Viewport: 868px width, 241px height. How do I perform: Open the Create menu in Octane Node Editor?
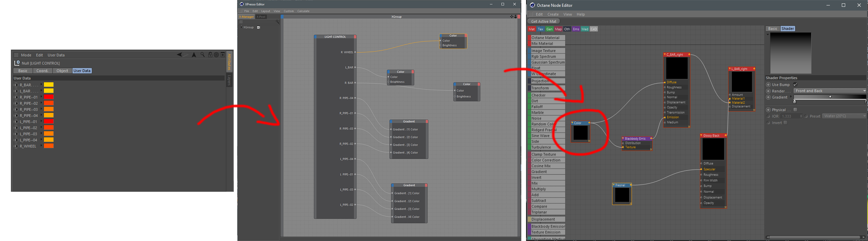553,14
